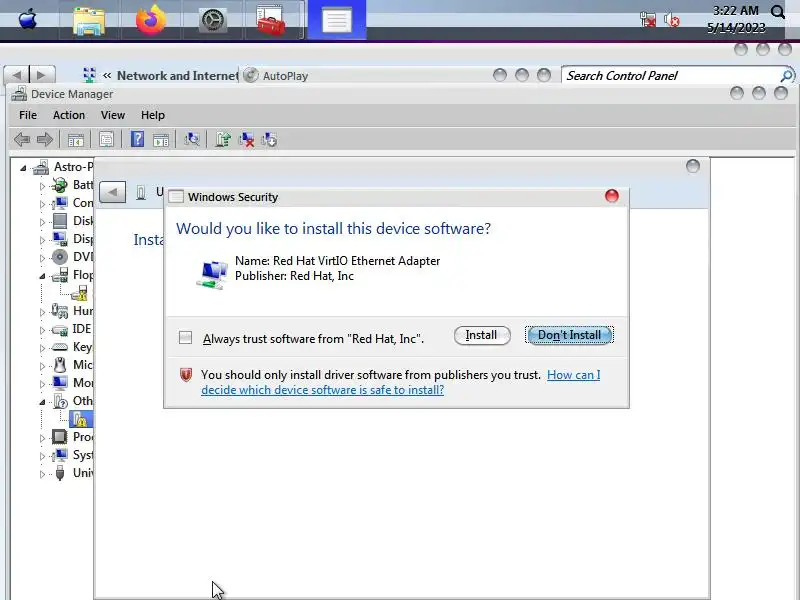Click the Network and Internet breadcrumb

point(177,76)
